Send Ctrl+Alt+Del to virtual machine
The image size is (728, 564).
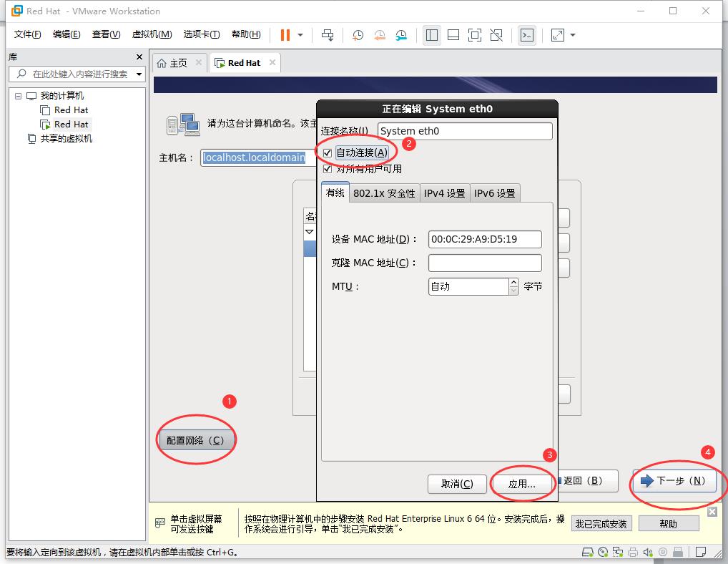point(328,35)
